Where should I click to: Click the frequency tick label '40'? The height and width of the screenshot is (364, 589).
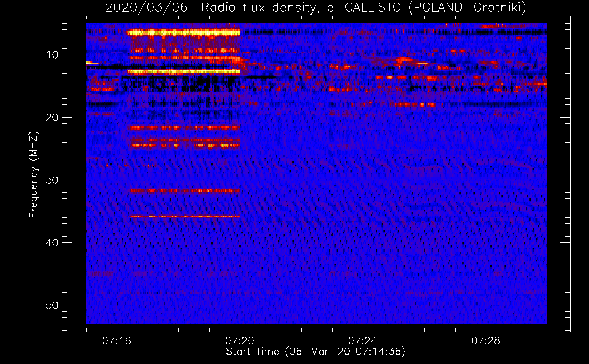point(52,243)
